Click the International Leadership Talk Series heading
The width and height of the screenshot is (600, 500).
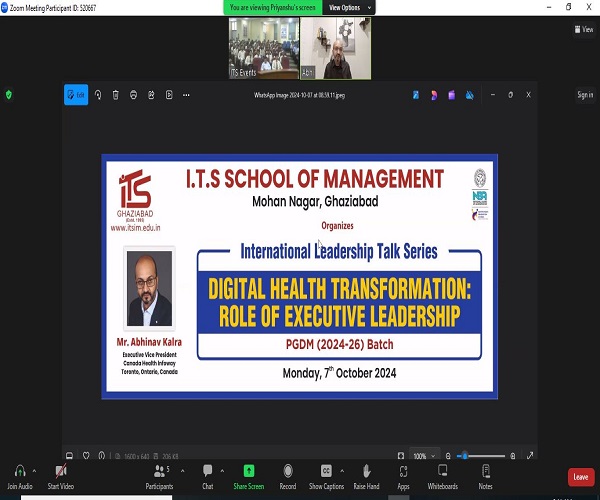pos(339,251)
